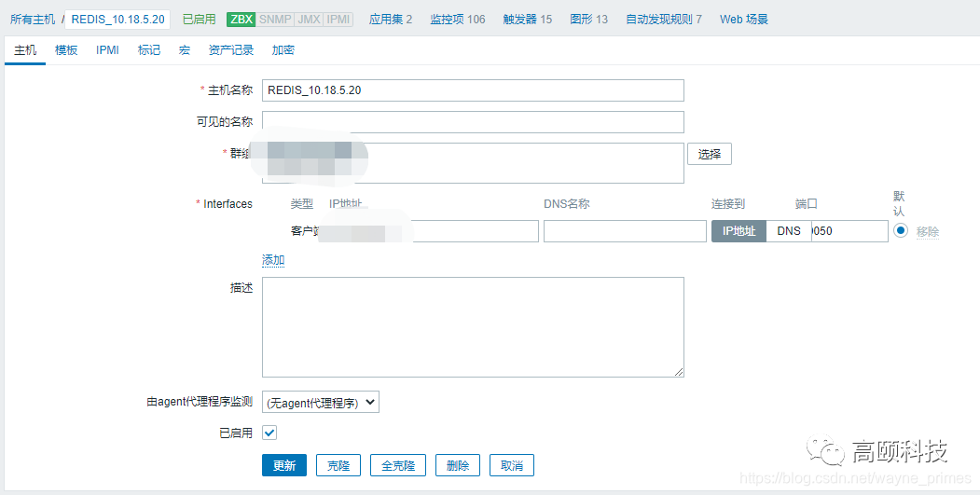Open 监控项 106 link
The height and width of the screenshot is (495, 980).
point(458,20)
